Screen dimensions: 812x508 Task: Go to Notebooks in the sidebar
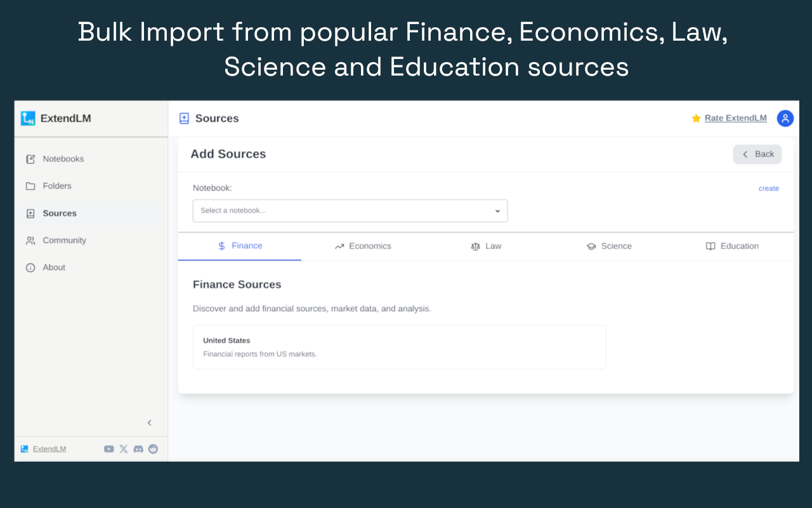(x=63, y=159)
